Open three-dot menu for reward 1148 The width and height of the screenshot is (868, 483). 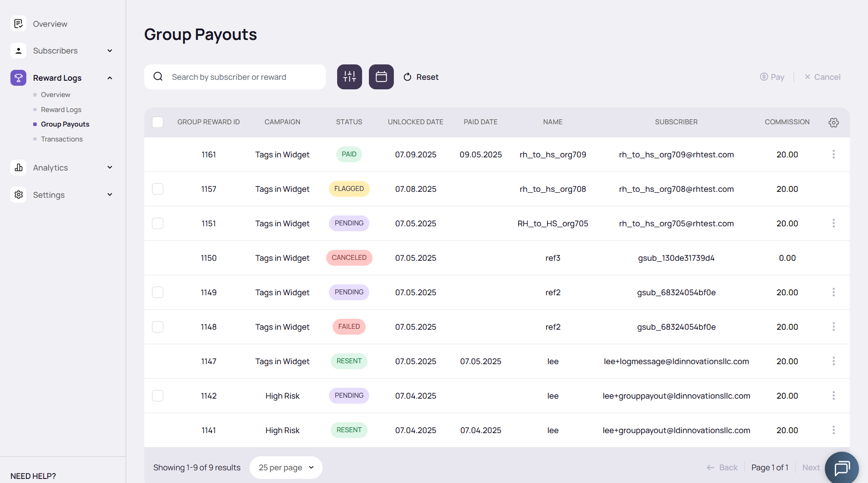tap(834, 327)
